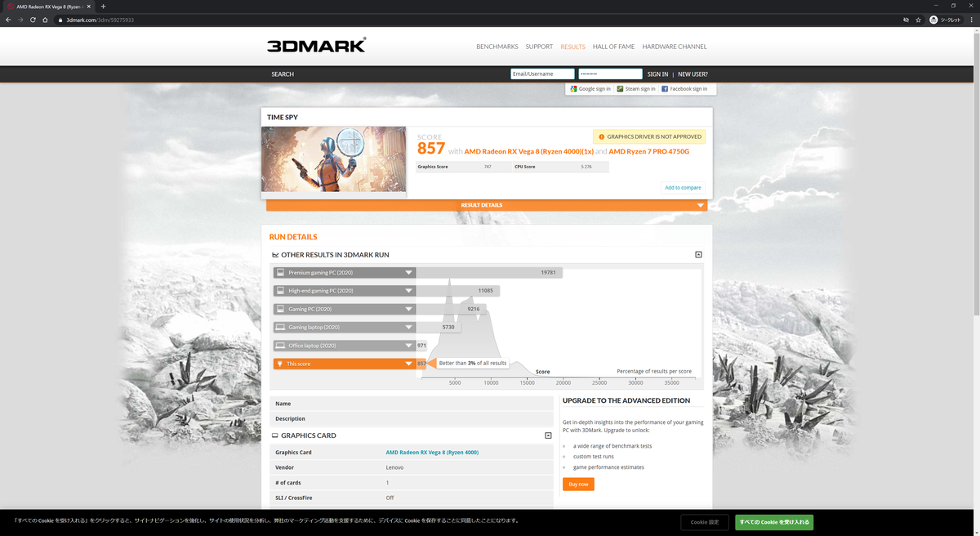Click the NEW USER? link
The image size is (980, 536).
coord(693,74)
